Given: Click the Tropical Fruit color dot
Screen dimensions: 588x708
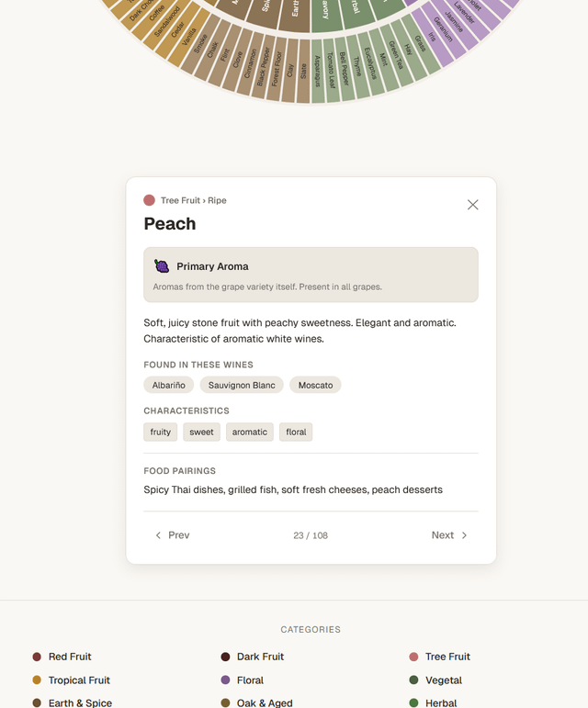Looking at the screenshot, I should [37, 680].
